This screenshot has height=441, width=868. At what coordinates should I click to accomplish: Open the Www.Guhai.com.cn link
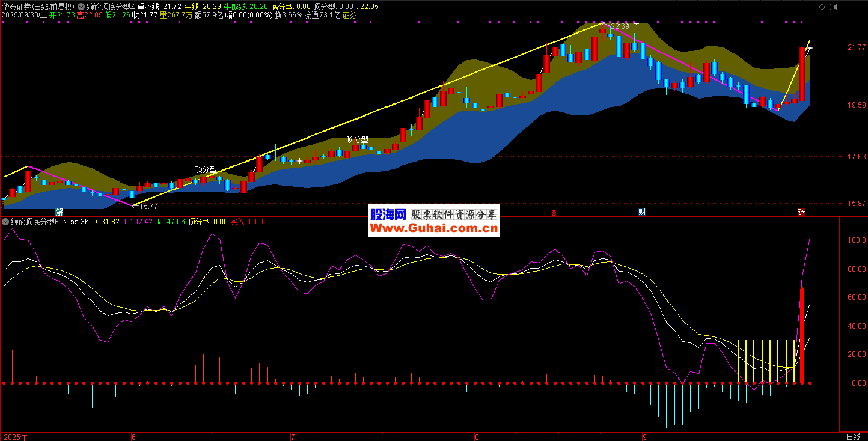(x=433, y=228)
